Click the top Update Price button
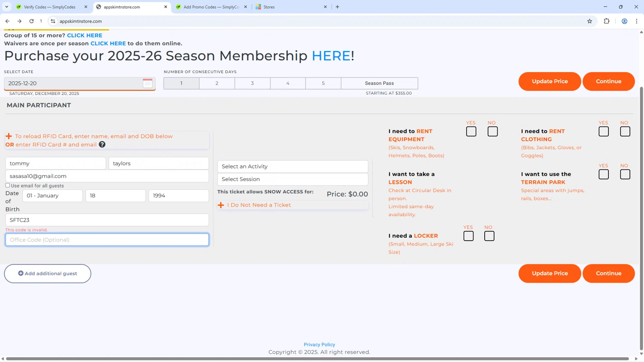 tap(550, 81)
